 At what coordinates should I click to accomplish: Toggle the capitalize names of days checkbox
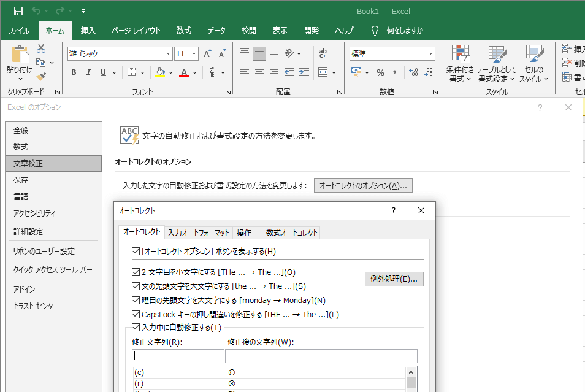[x=136, y=301]
